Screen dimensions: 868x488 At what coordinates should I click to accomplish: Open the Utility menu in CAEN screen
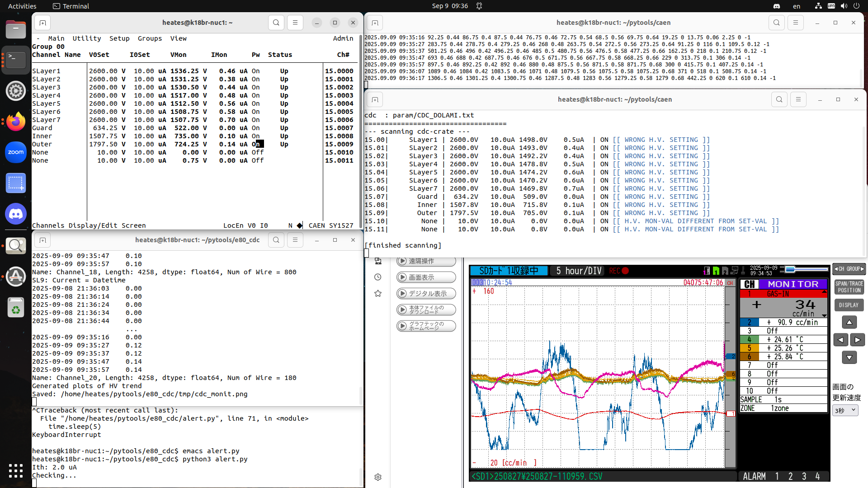pos(87,38)
